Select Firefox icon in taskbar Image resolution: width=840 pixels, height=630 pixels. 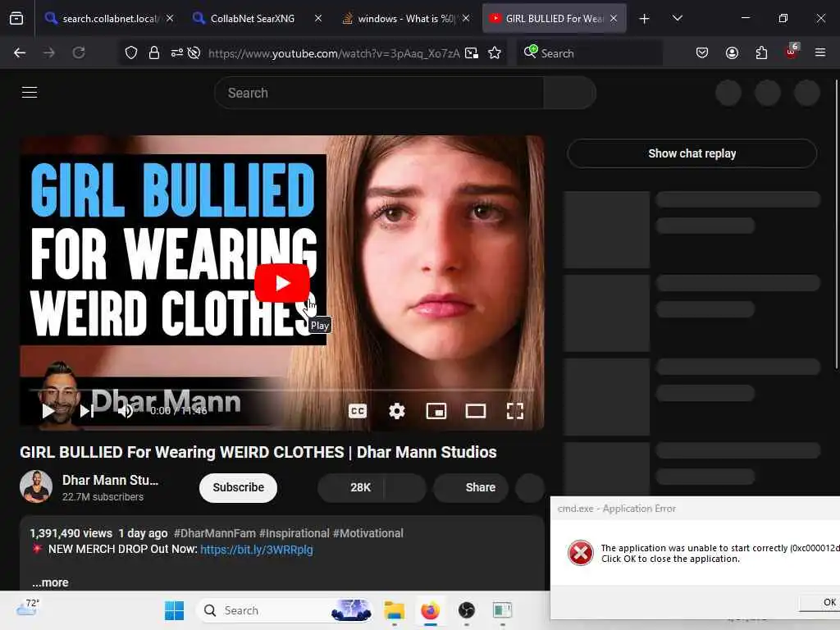coord(430,610)
